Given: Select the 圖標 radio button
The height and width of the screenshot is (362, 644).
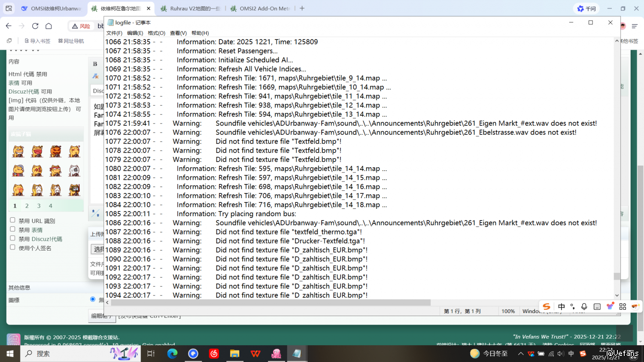Looking at the screenshot, I should click(x=93, y=299).
